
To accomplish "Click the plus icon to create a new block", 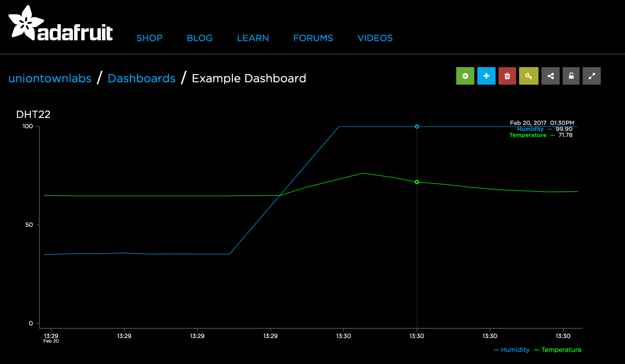I will (486, 76).
